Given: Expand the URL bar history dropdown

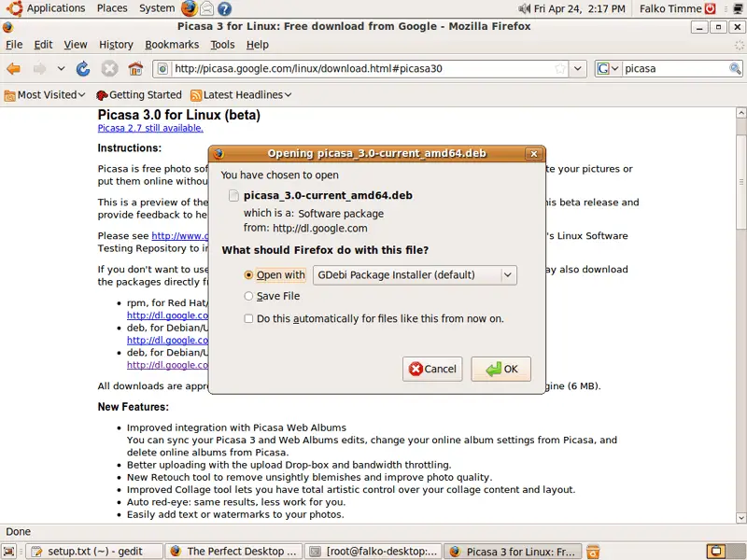Looking at the screenshot, I should point(577,69).
